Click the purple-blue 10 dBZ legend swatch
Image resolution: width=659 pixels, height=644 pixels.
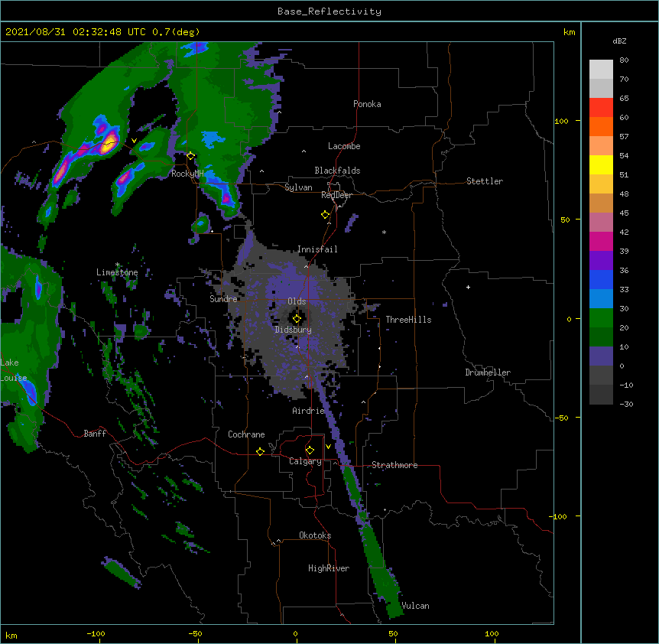pos(601,356)
